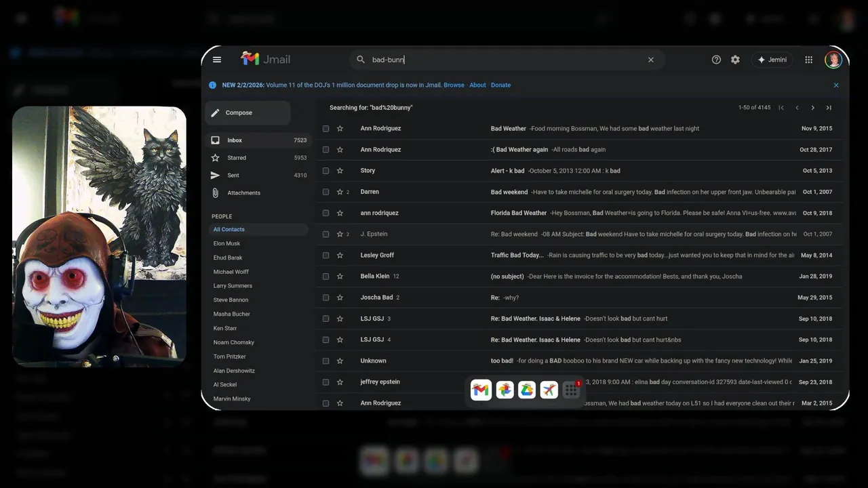This screenshot has width=868, height=488.
Task: Select Marvin Minsky in the People list
Action: pos(232,399)
